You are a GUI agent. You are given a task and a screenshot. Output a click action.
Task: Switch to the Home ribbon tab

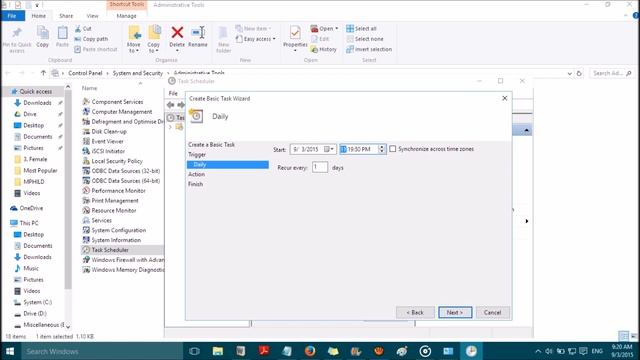[39, 16]
